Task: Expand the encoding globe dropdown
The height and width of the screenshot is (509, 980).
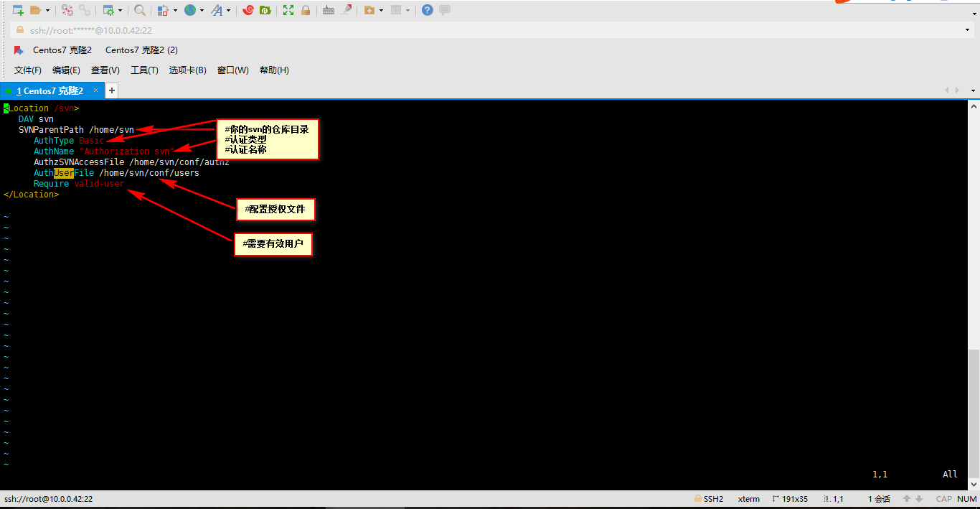Action: pyautogui.click(x=201, y=10)
